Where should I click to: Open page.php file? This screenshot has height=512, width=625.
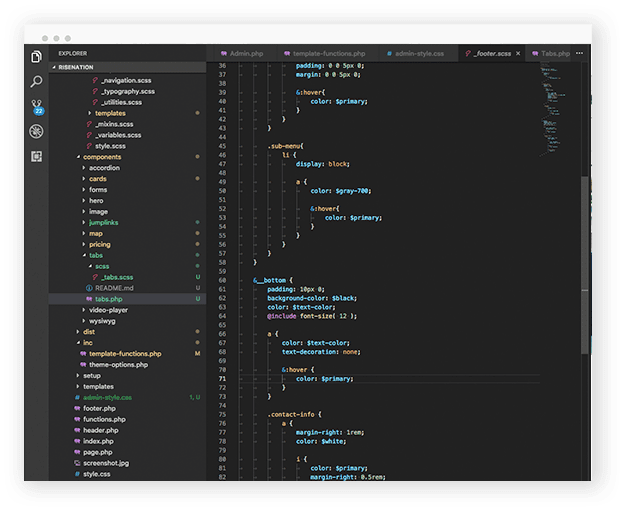point(98,452)
